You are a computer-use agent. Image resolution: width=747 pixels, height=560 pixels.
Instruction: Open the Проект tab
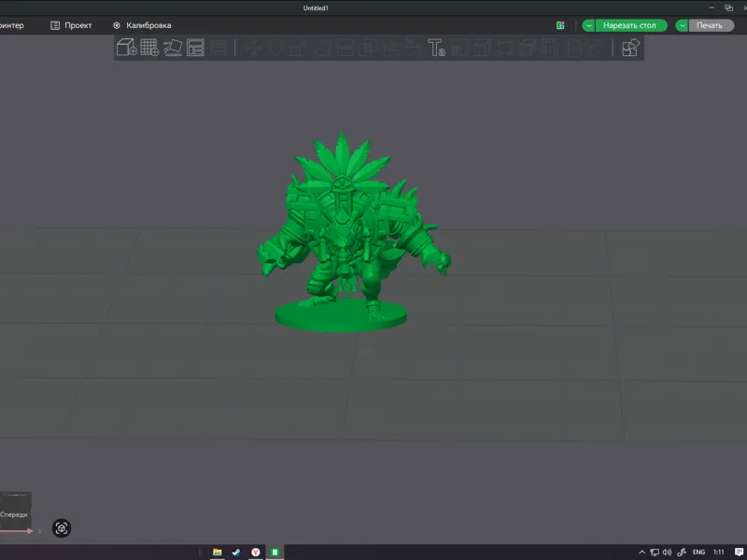71,25
